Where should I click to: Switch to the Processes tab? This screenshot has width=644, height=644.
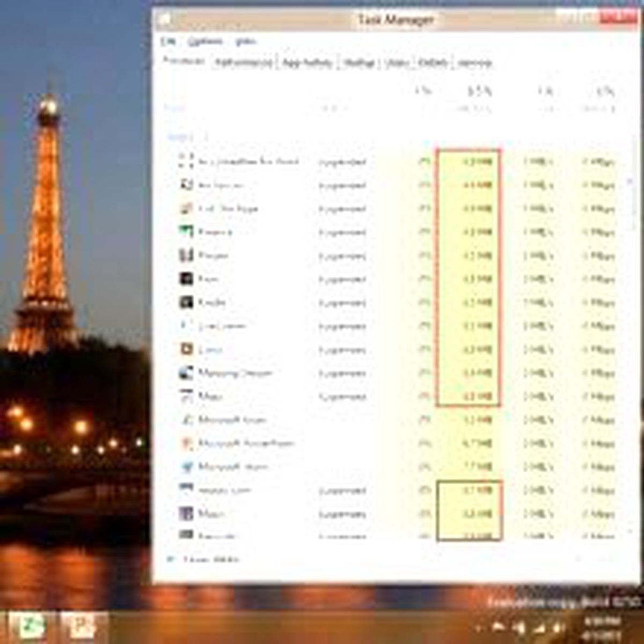pyautogui.click(x=184, y=62)
